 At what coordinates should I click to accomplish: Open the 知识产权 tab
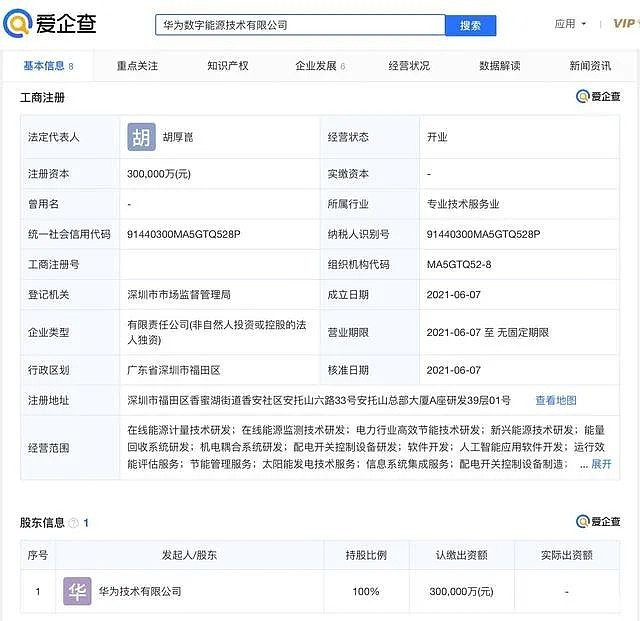click(227, 66)
